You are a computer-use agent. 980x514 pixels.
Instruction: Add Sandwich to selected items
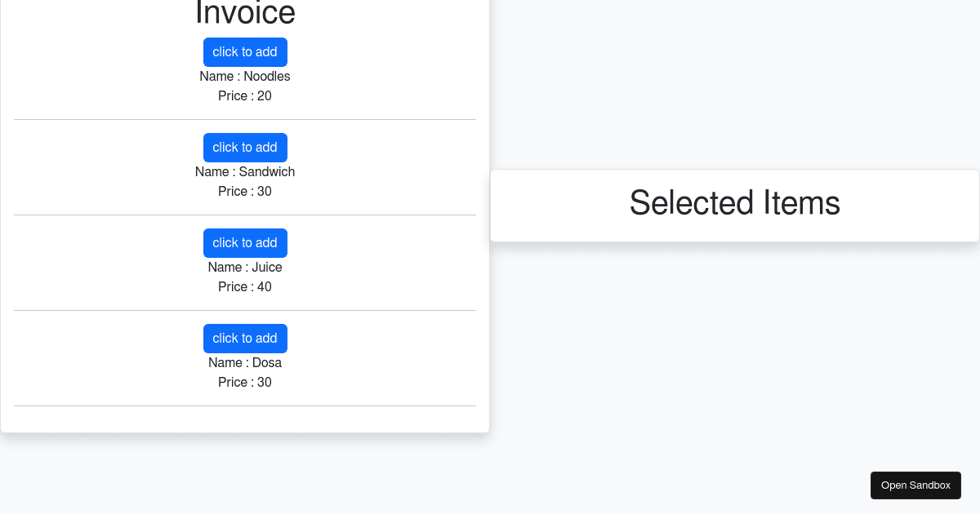coord(245,148)
